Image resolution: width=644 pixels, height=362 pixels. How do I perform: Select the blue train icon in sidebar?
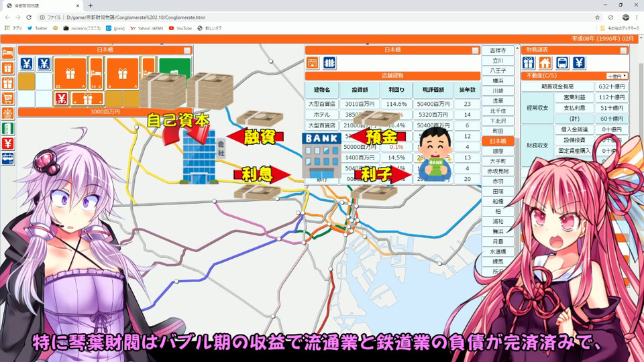(8, 158)
